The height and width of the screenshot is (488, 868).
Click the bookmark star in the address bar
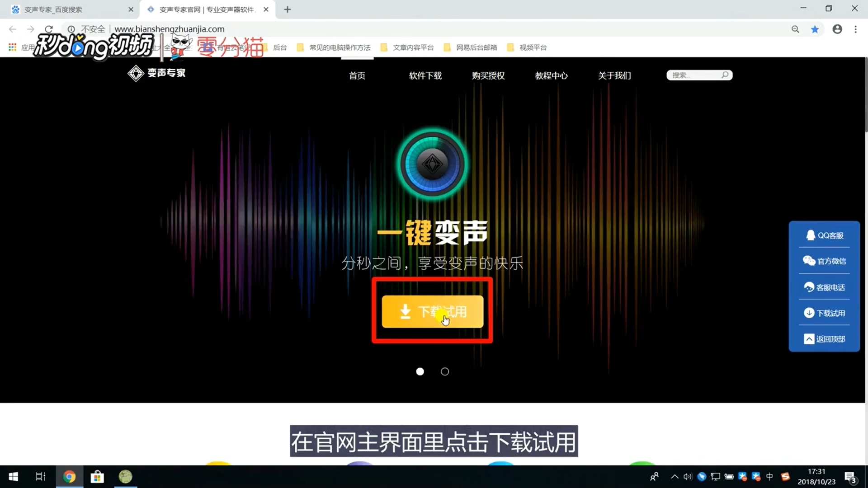(x=815, y=29)
